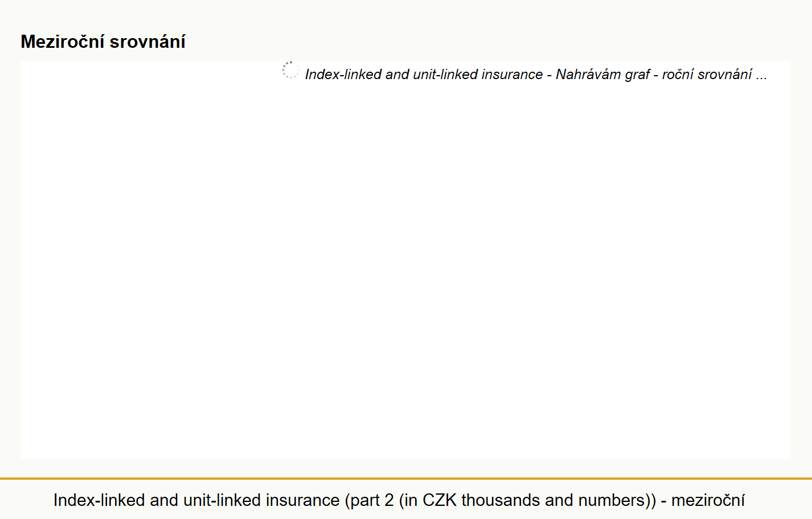The width and height of the screenshot is (812, 519).
Task: Select the 'Index-linked and unit-linked insurance' loading text
Action: click(x=424, y=75)
